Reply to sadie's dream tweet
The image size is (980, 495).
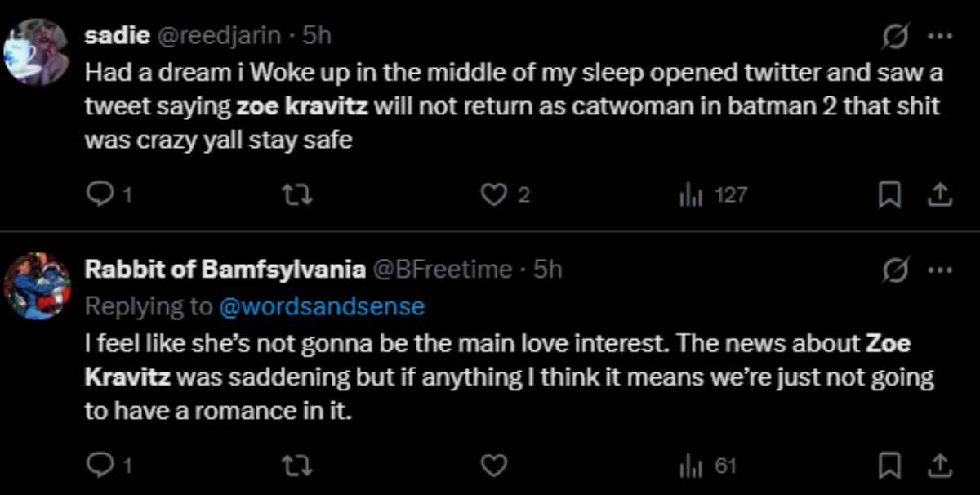click(x=101, y=194)
